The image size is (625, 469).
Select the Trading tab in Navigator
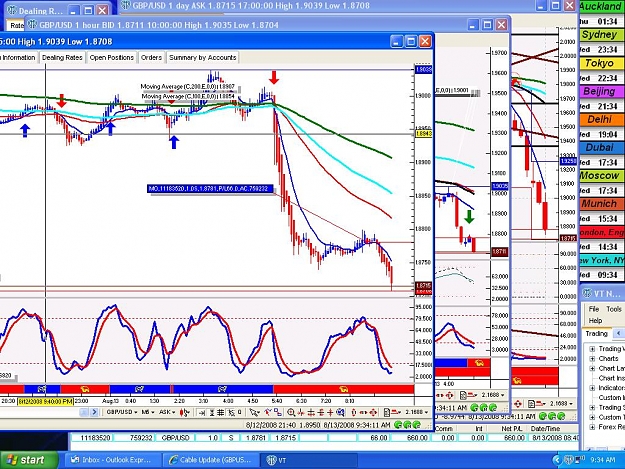click(x=596, y=334)
